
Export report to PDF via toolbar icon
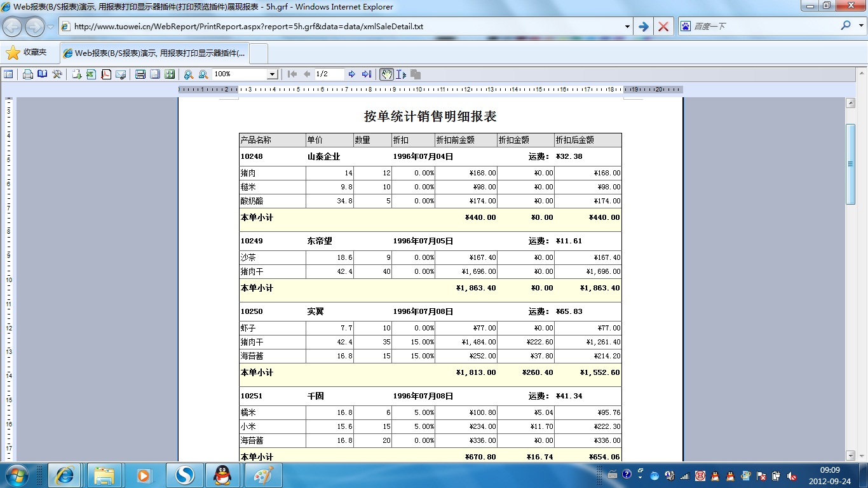[105, 74]
